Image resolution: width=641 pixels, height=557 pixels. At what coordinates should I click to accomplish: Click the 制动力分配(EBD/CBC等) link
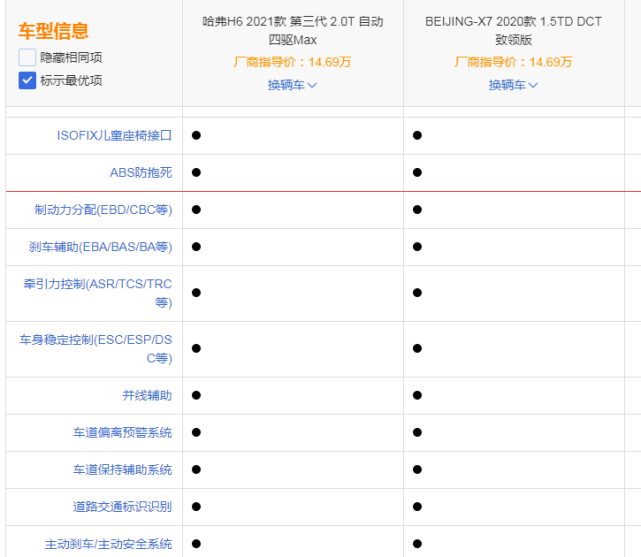coord(103,210)
